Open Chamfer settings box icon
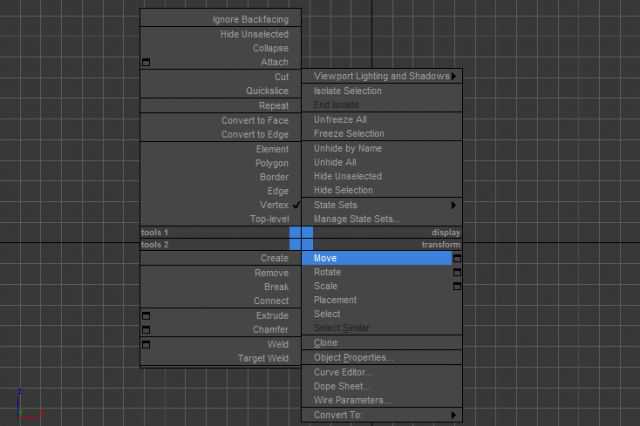Screen dimensions: 640x426 (x=146, y=330)
